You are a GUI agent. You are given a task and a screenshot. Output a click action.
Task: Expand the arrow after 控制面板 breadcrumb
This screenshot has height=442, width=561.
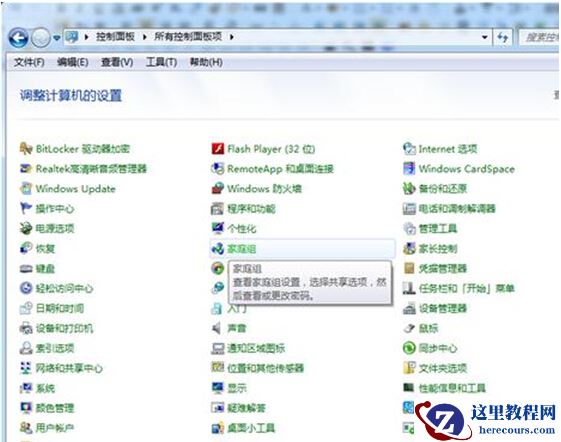point(145,37)
